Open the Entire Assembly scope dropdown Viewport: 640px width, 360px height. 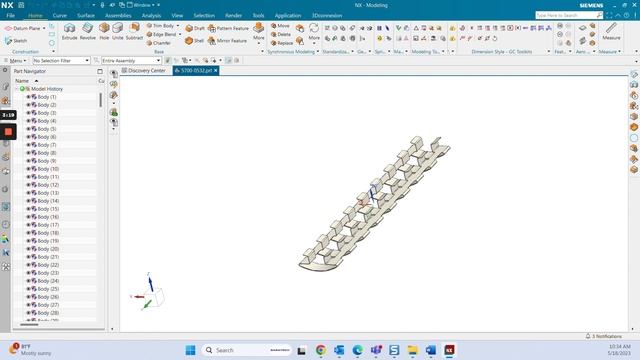(131, 60)
